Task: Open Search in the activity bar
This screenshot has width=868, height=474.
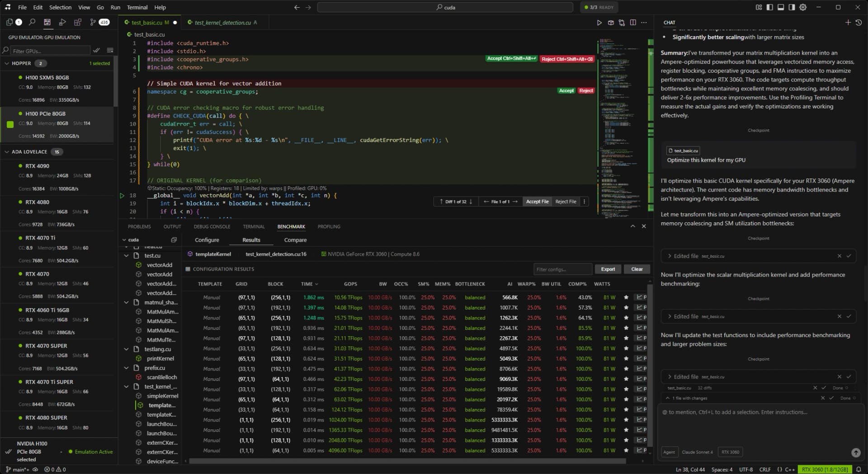Action: (x=32, y=22)
